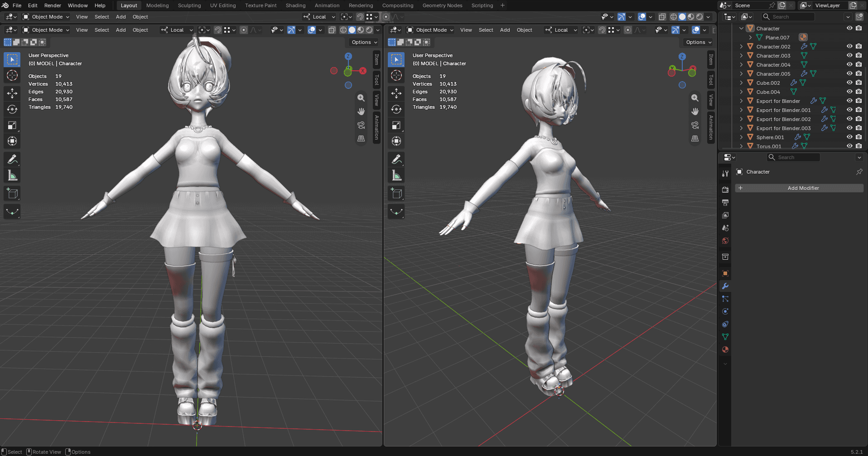Image resolution: width=868 pixels, height=456 pixels.
Task: Hide Sphere.001 in the outliner viewport
Action: tap(849, 137)
